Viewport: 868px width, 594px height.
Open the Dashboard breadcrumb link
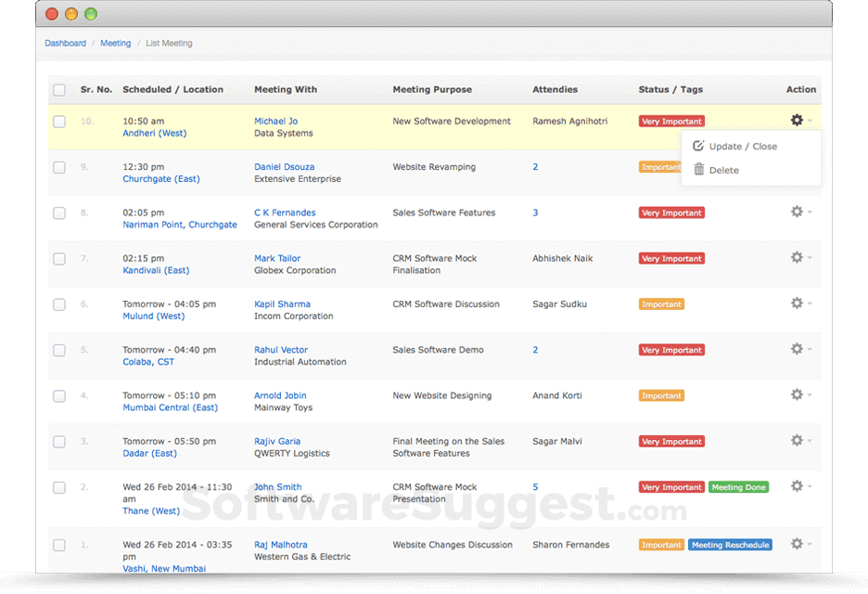point(65,43)
